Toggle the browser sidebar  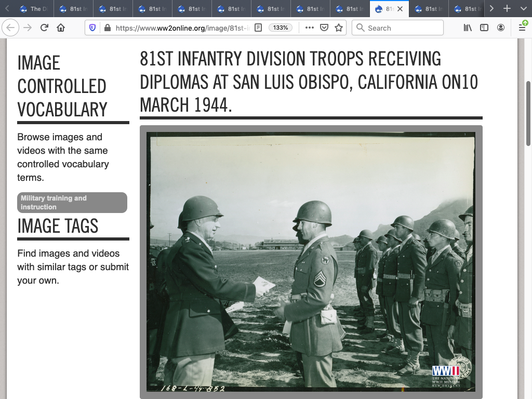(x=484, y=28)
